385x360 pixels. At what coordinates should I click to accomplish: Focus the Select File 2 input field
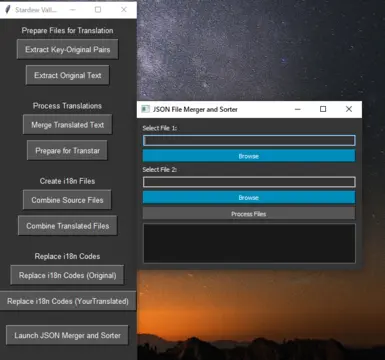(249, 182)
